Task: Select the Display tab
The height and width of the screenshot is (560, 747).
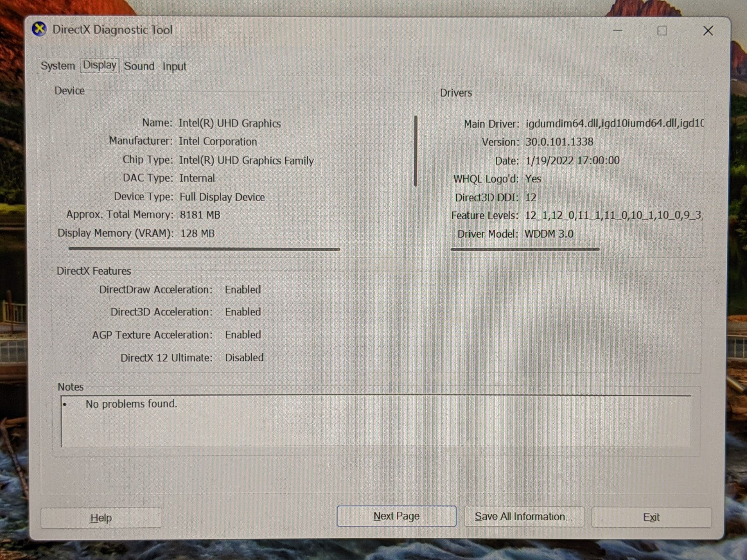Action: point(99,65)
